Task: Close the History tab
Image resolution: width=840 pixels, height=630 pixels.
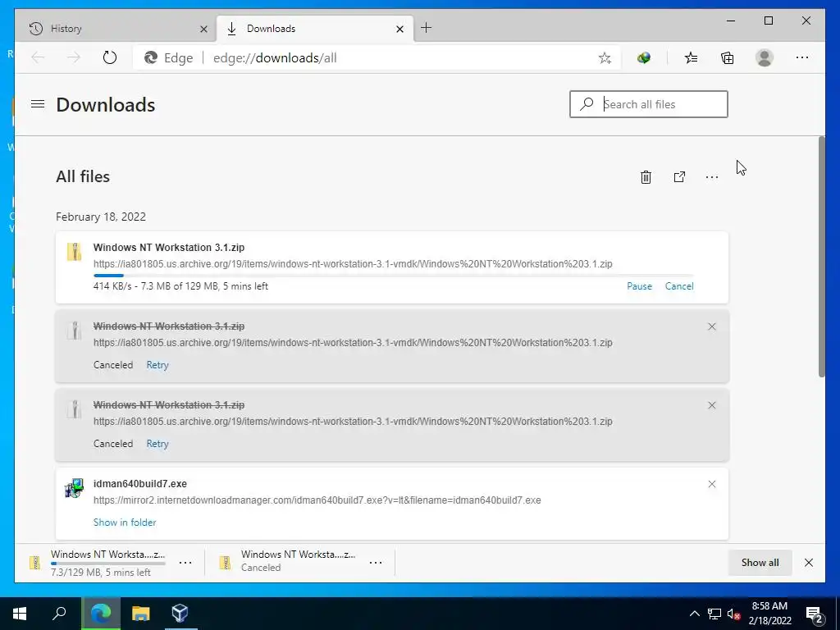Action: point(203,29)
